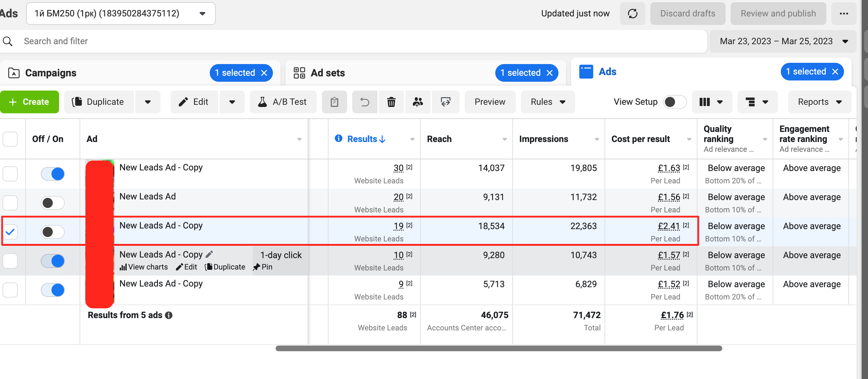Click the export/share arrows icon
868x379 pixels.
tap(445, 102)
